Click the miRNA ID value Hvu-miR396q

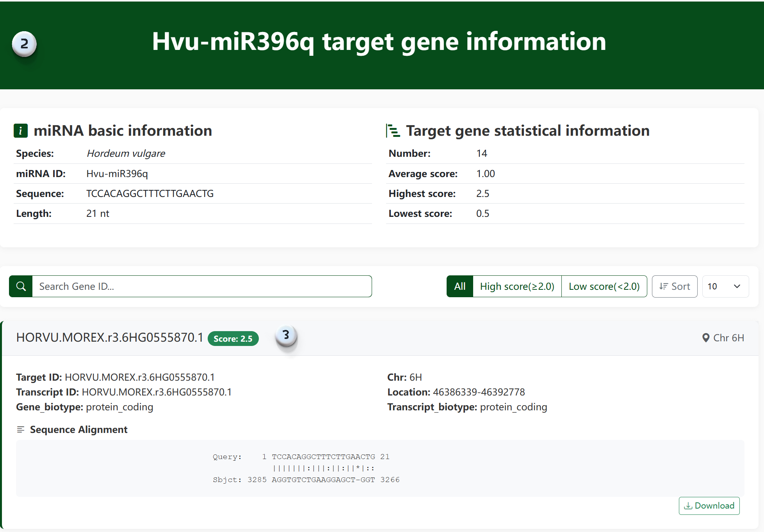pos(117,174)
